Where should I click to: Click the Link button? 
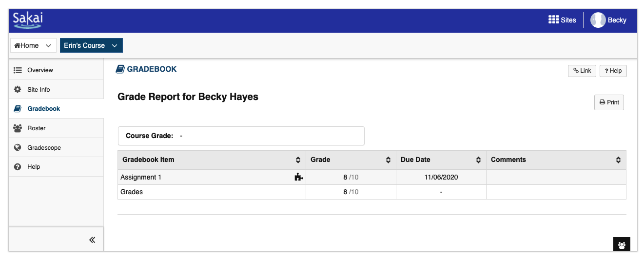(582, 71)
